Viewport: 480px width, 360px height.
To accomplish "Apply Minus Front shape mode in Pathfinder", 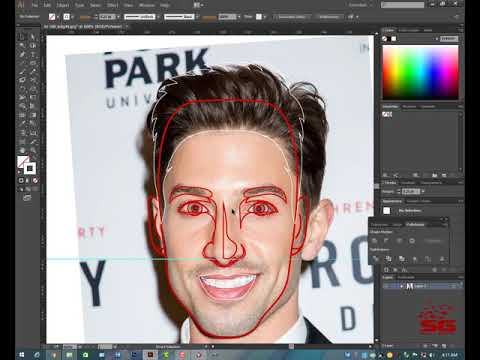I will coord(386,241).
